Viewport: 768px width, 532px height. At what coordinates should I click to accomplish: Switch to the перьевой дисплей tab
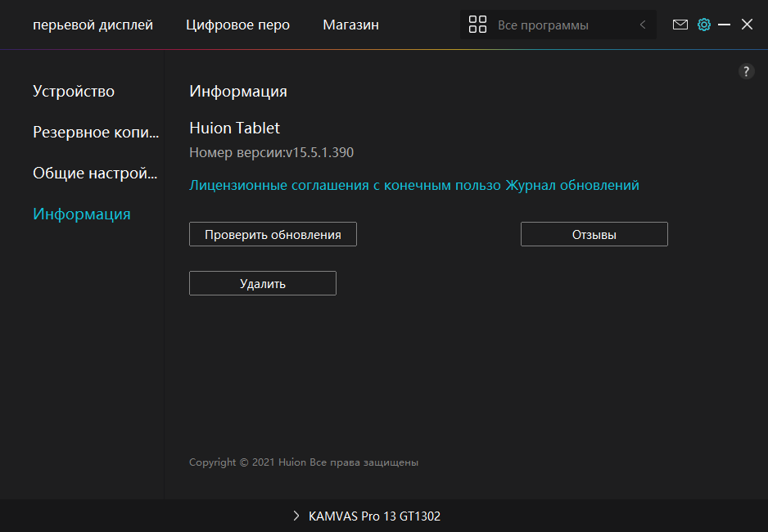[93, 25]
